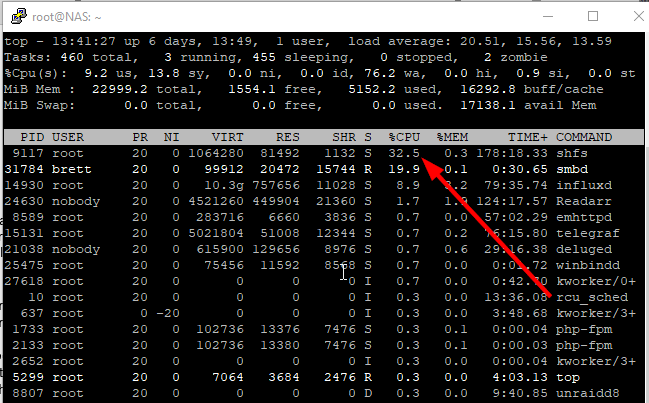
Task: Click the 1064280 VIRT value for shfs
Action: pyautogui.click(x=216, y=153)
